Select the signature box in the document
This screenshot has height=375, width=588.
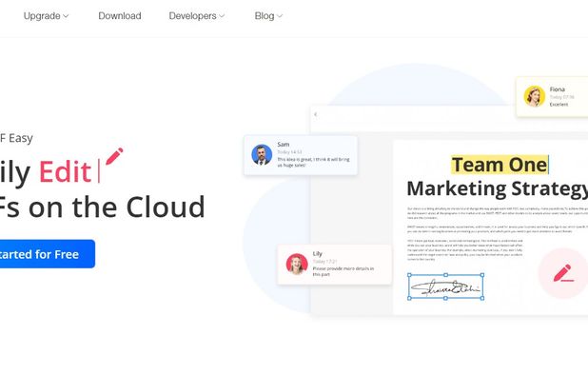[x=445, y=286]
